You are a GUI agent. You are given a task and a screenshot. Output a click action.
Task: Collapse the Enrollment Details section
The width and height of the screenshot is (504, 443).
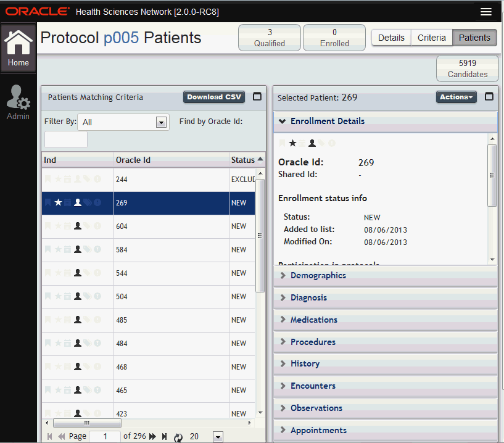tap(385, 122)
